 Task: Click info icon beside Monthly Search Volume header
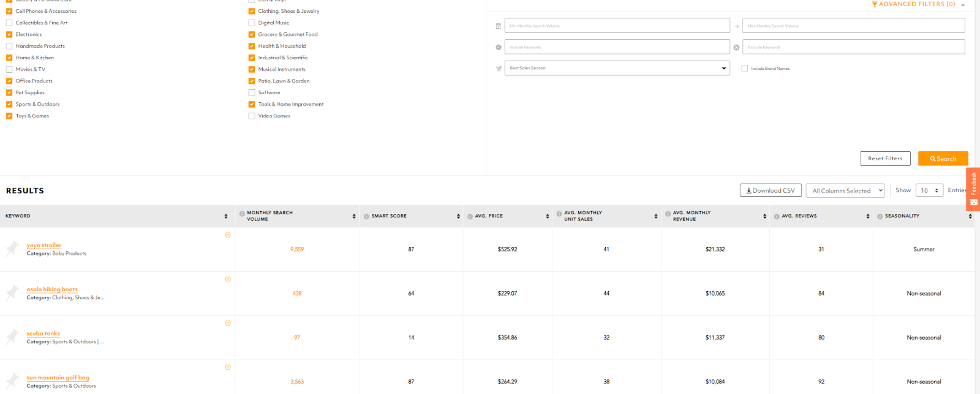pos(242,214)
